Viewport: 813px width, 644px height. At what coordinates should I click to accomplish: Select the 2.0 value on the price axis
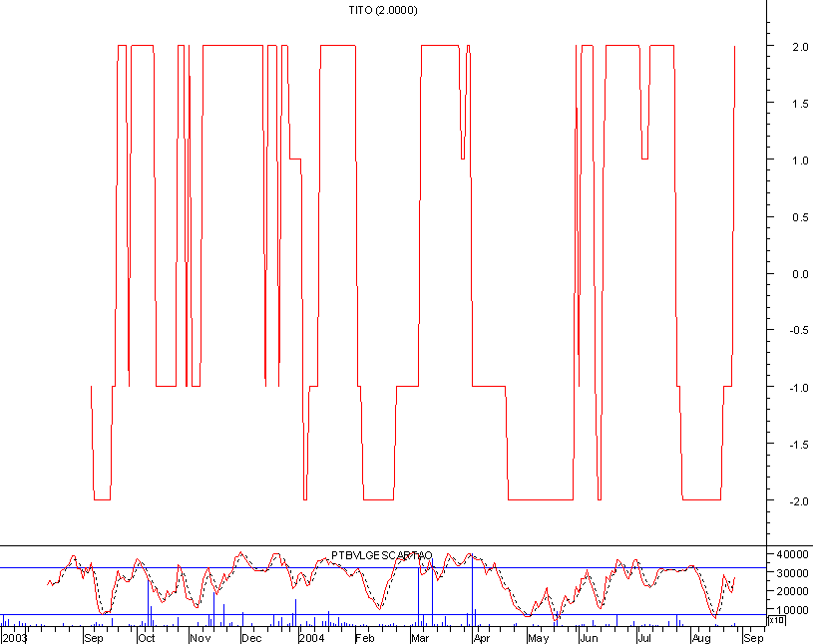tap(800, 47)
